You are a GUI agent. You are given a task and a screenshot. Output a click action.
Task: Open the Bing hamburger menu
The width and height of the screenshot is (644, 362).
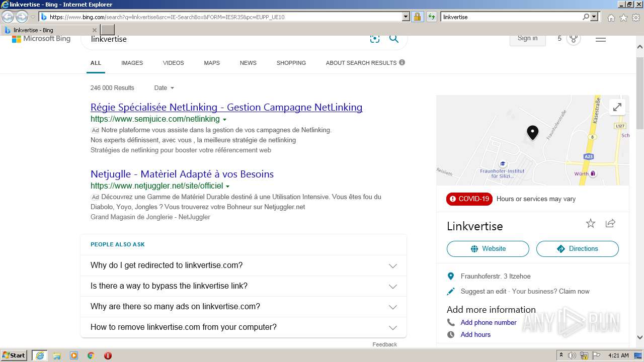click(601, 39)
